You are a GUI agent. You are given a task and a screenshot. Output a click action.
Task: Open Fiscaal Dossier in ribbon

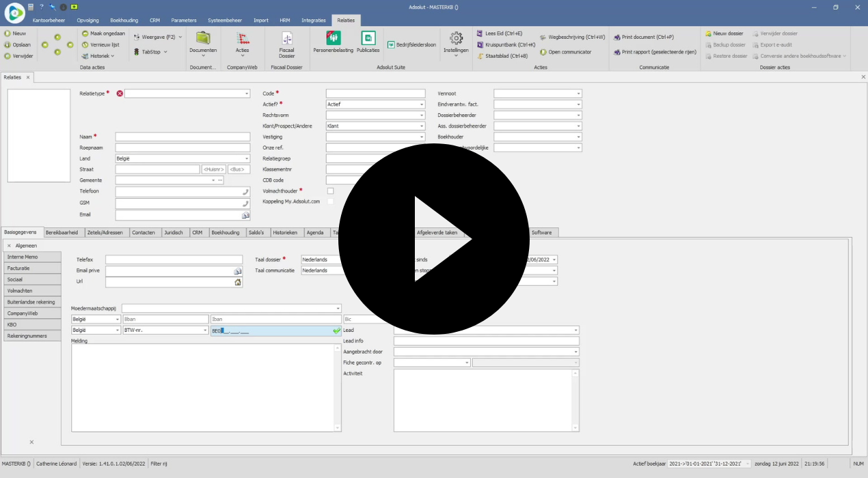[287, 40]
